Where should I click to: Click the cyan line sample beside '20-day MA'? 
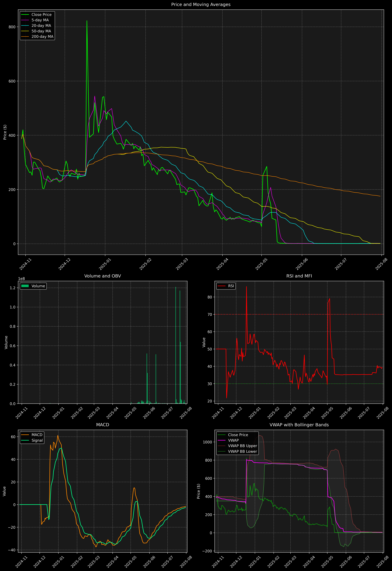click(25, 26)
